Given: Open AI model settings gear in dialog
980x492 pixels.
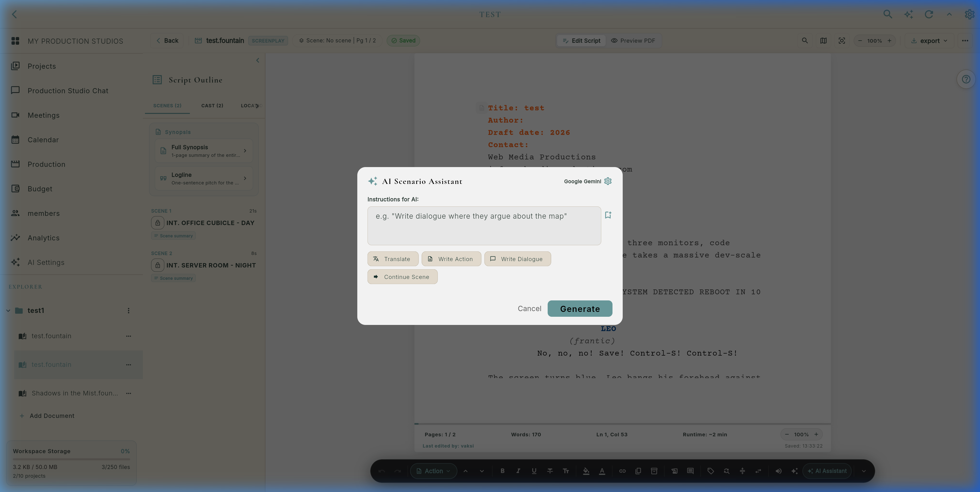Looking at the screenshot, I should click(x=608, y=181).
